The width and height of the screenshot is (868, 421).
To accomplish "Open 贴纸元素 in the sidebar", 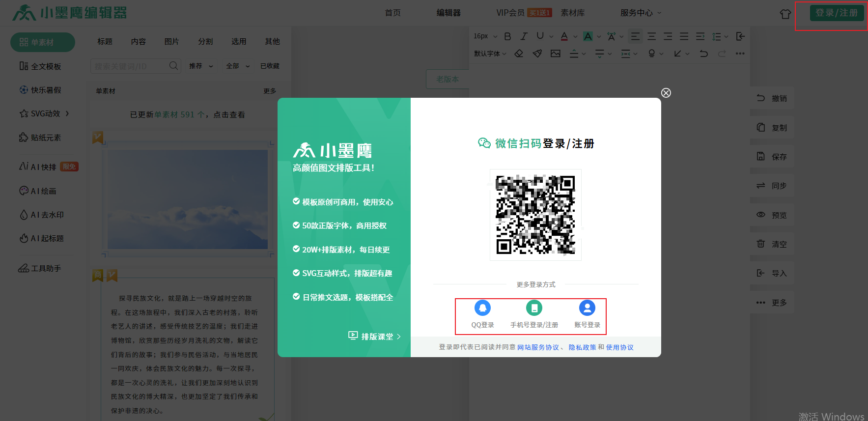I will [40, 138].
